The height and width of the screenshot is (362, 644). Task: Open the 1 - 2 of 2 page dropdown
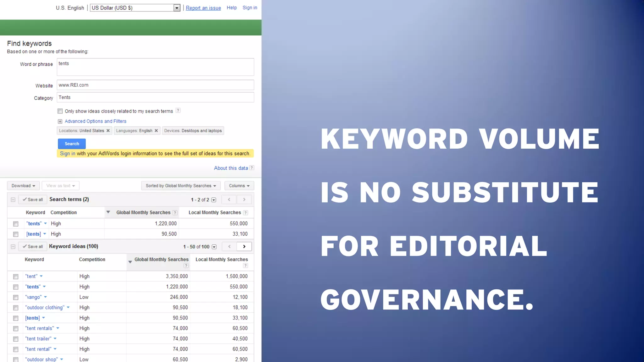214,200
